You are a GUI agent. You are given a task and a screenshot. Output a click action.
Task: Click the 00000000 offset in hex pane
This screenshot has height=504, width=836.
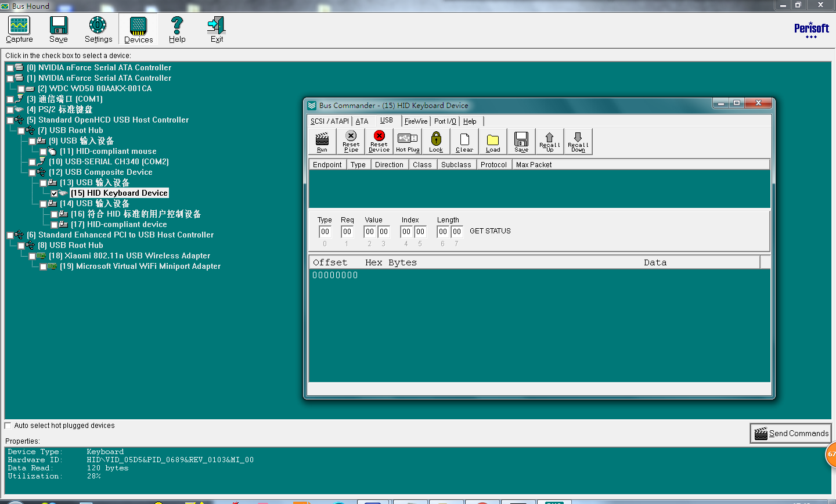point(335,275)
